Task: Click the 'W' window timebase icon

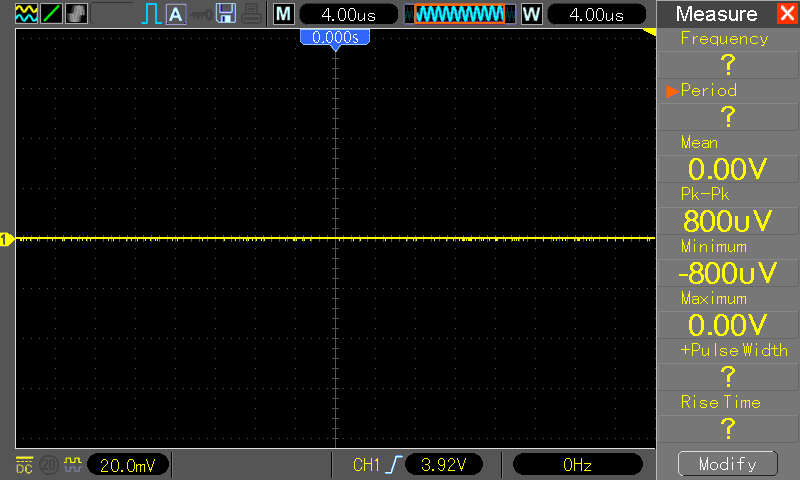Action: point(532,14)
